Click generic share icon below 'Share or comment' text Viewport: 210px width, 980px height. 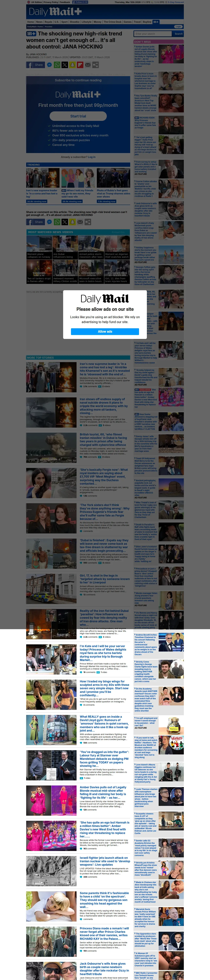(88, 222)
